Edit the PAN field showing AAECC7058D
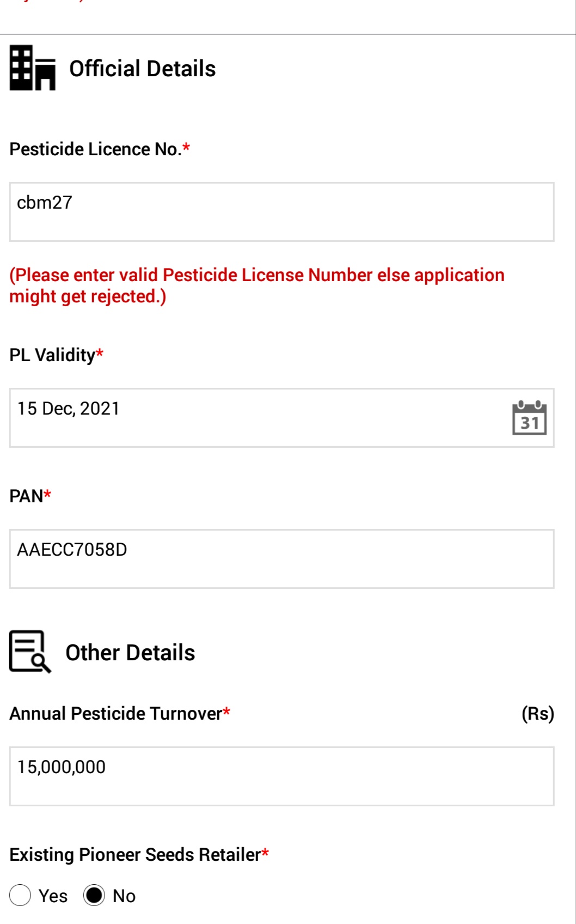This screenshot has width=576, height=924. pyautogui.click(x=282, y=559)
